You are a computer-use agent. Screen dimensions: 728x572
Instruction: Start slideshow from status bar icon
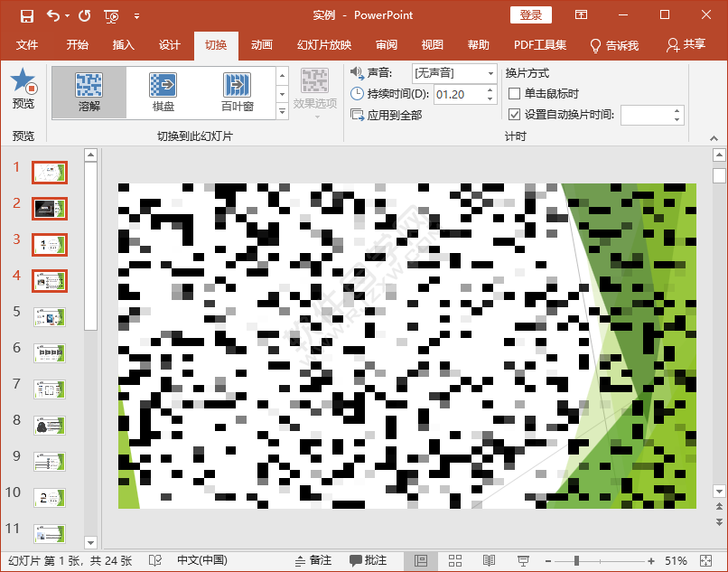[x=523, y=560]
